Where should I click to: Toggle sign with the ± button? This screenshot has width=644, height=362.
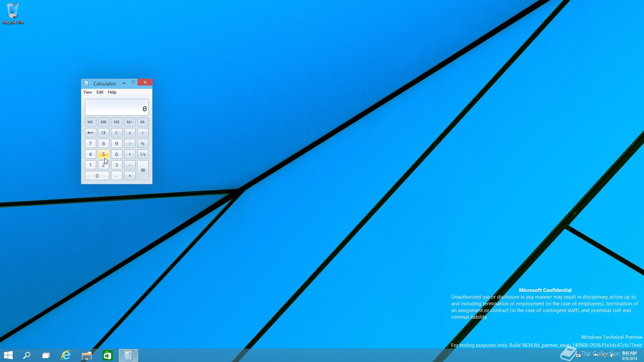tap(129, 133)
